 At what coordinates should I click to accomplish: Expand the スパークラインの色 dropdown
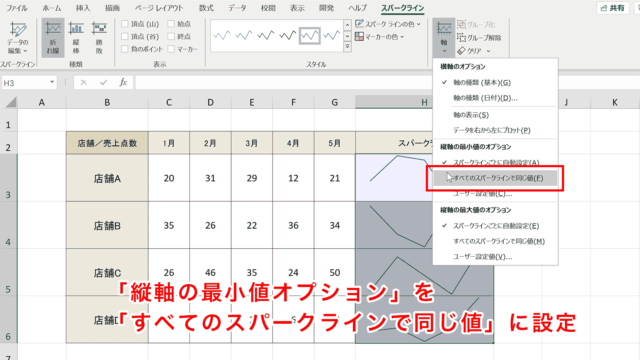pyautogui.click(x=418, y=24)
